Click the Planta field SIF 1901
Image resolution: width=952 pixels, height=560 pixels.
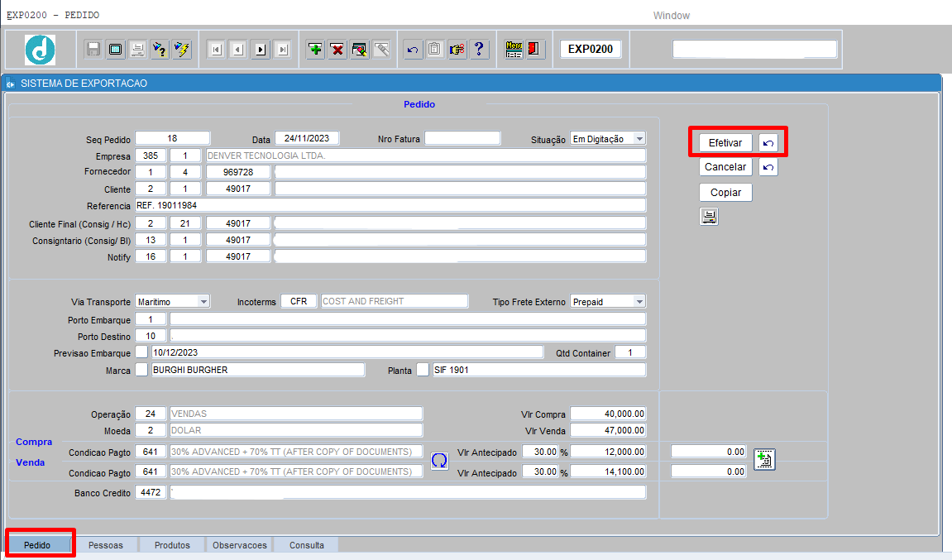tap(539, 369)
